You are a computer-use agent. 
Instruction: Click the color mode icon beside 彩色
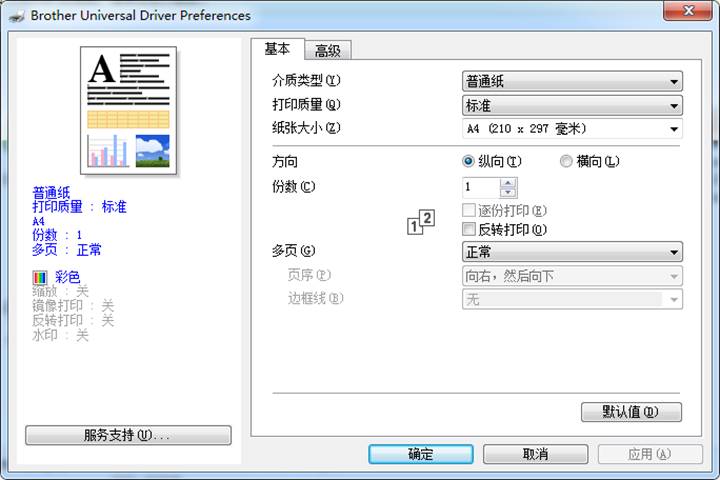point(40,277)
